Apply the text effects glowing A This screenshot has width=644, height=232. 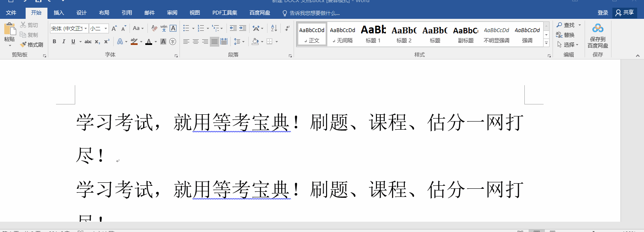120,42
